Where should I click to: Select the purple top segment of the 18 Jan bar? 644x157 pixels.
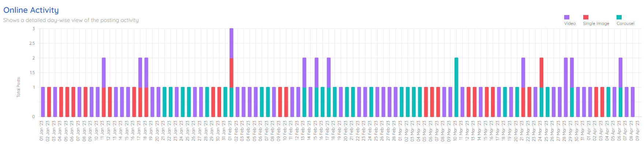[x=146, y=73]
